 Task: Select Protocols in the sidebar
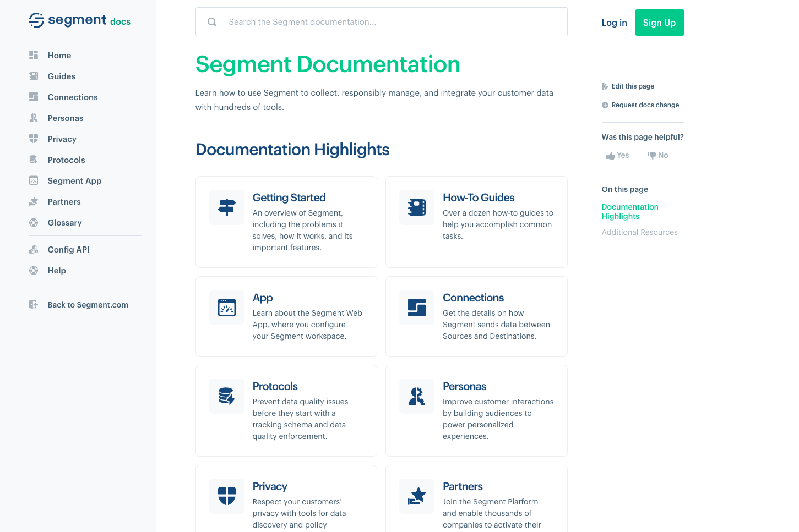tap(67, 160)
